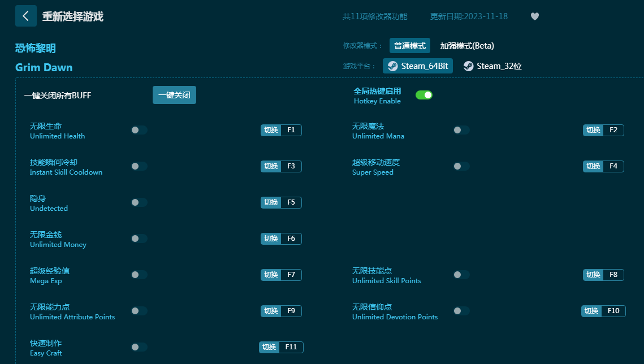Click the 重新选择游戏 header text

pyautogui.click(x=73, y=16)
